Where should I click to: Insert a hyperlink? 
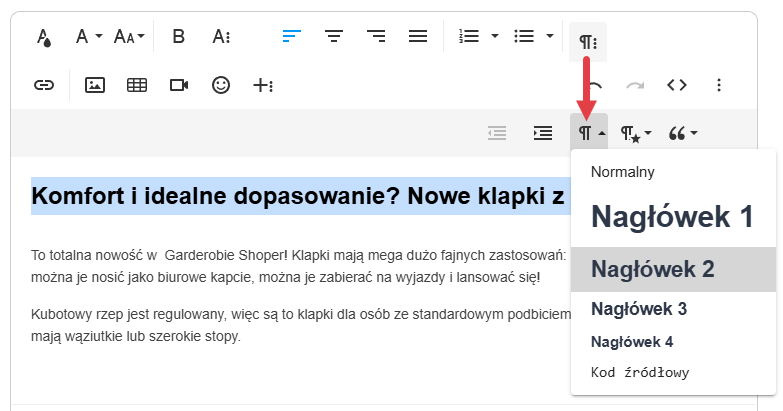click(44, 85)
